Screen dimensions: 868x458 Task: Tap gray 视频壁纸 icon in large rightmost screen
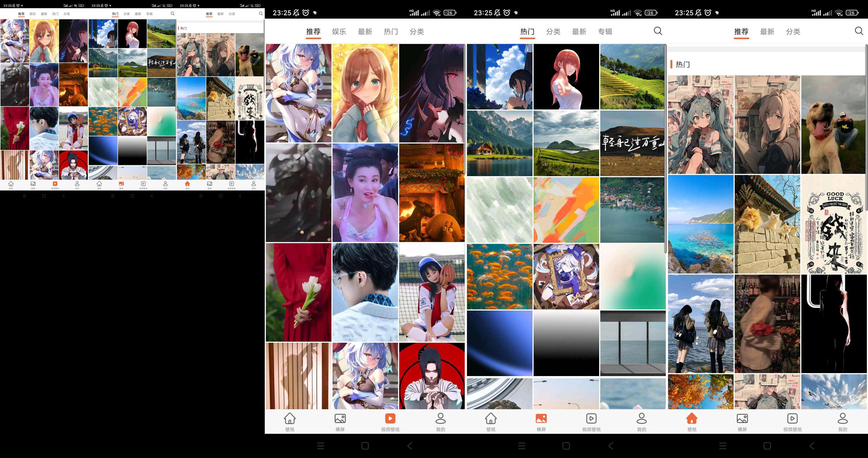point(792,419)
